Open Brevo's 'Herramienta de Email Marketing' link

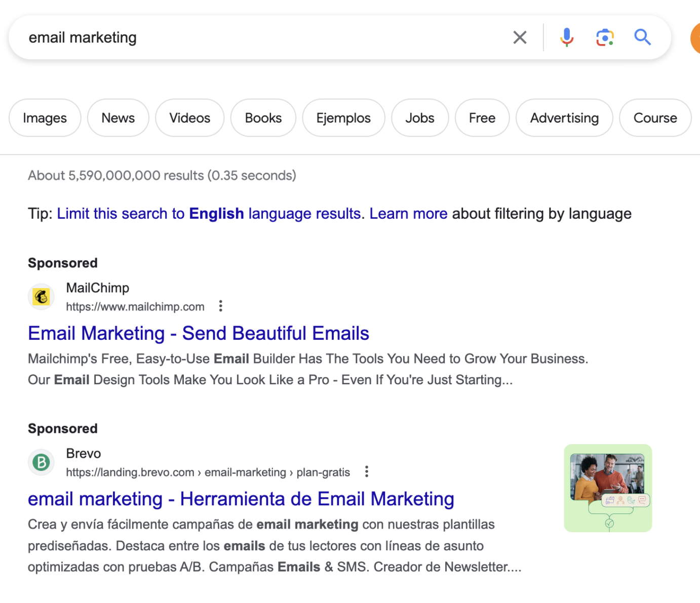point(241,499)
